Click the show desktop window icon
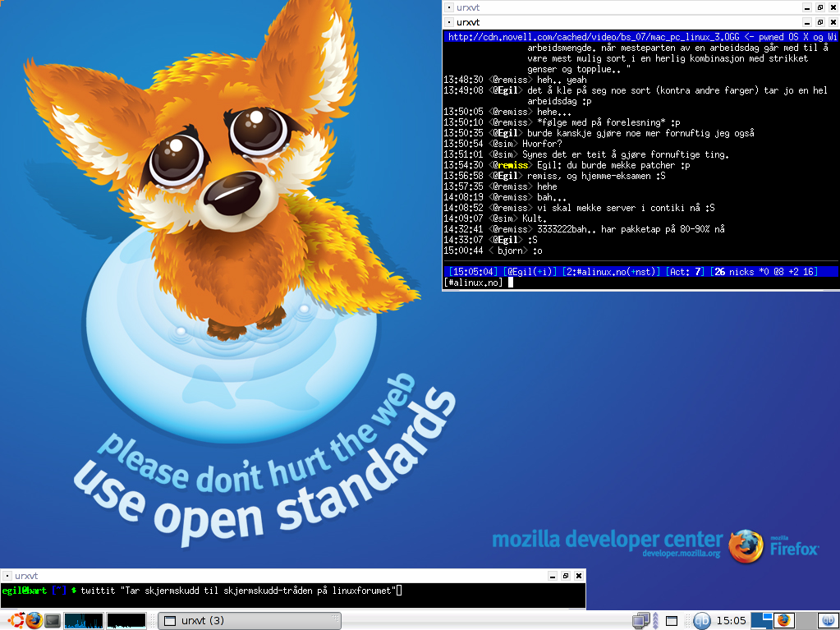 671,621
